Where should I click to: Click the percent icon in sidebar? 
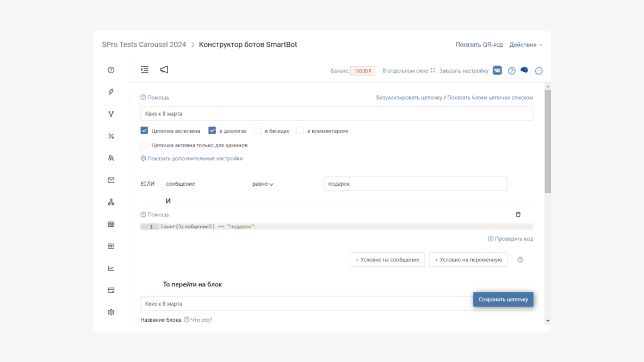(x=111, y=136)
